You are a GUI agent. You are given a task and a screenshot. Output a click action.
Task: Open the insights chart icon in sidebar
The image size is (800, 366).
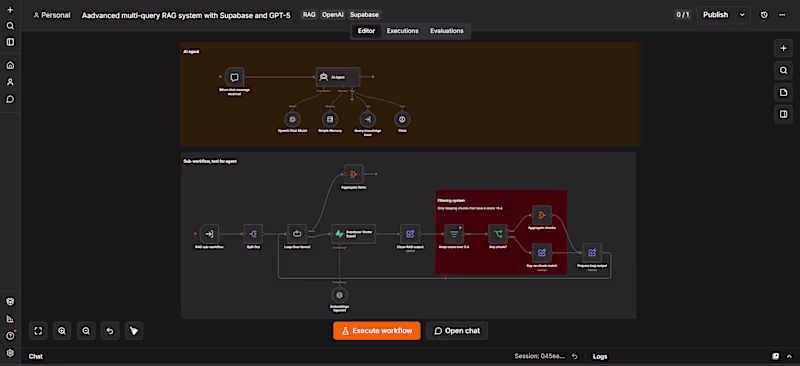pos(10,319)
